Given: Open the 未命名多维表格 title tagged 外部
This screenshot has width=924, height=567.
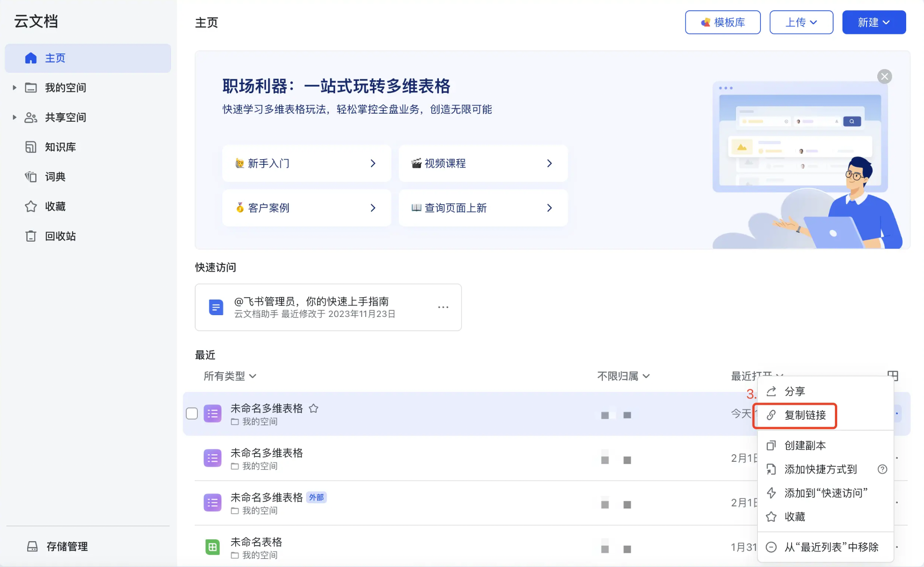Looking at the screenshot, I should tap(266, 497).
